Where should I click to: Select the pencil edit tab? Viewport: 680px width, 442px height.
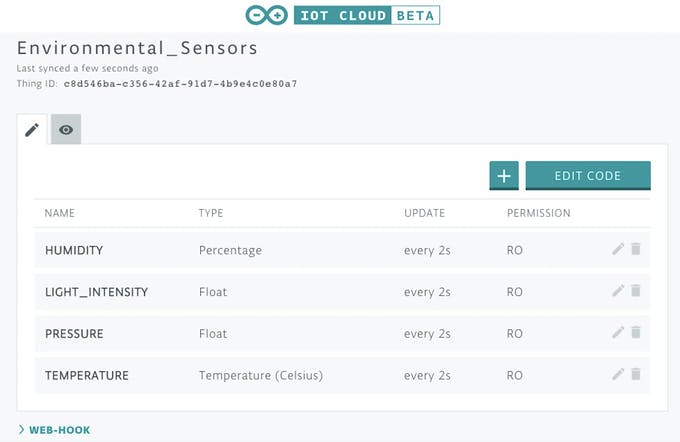(32, 129)
